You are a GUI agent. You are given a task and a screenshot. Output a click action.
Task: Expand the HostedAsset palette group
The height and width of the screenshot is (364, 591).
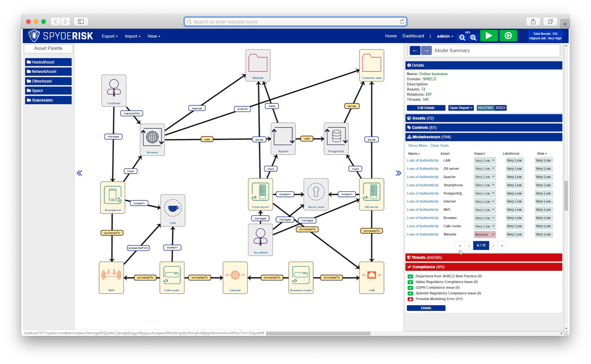(x=48, y=62)
